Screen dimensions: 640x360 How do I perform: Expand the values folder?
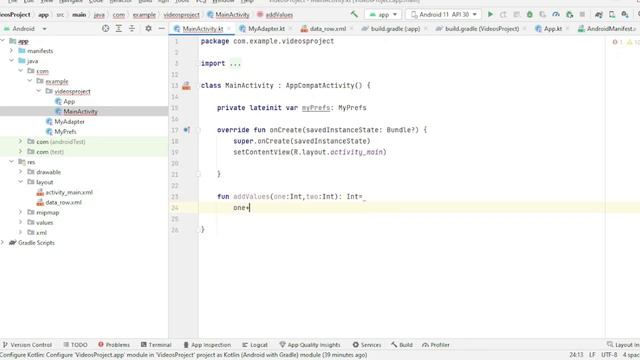[x=20, y=222]
